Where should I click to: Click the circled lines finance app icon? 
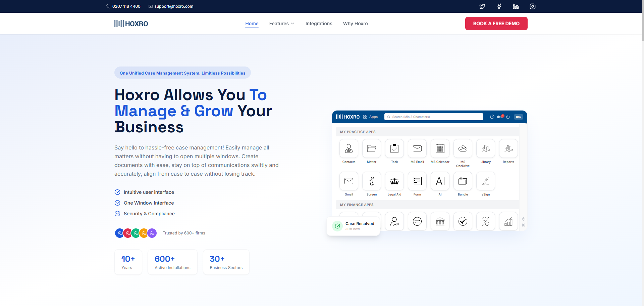click(x=417, y=221)
